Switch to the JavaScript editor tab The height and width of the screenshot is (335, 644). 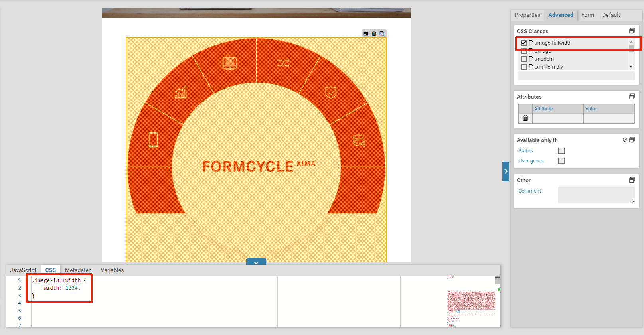(x=23, y=270)
